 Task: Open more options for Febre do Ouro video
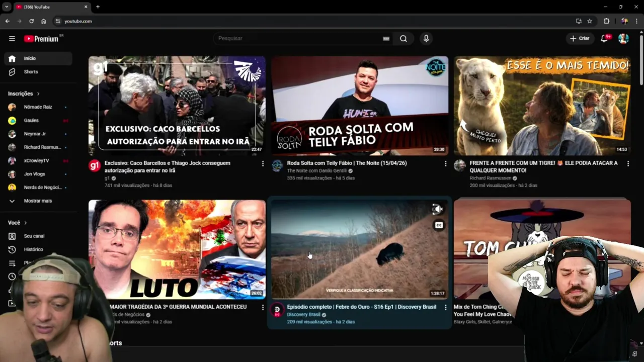(445, 308)
